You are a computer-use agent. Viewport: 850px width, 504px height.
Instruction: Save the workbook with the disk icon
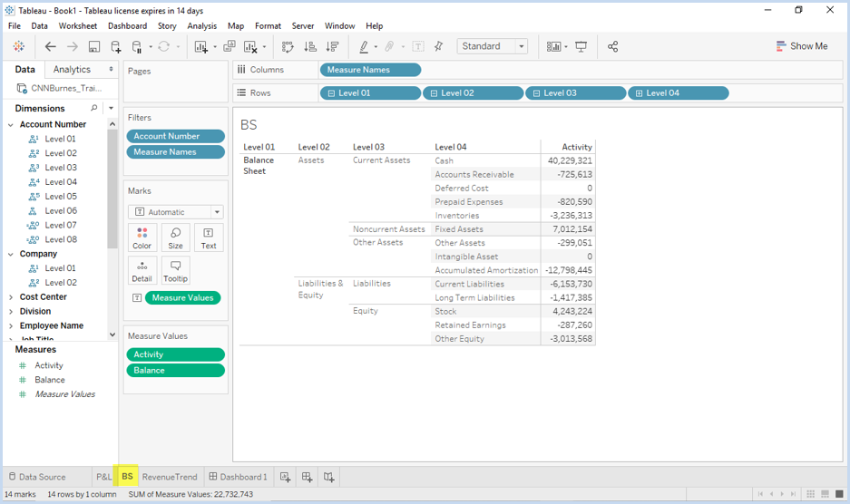coord(93,46)
